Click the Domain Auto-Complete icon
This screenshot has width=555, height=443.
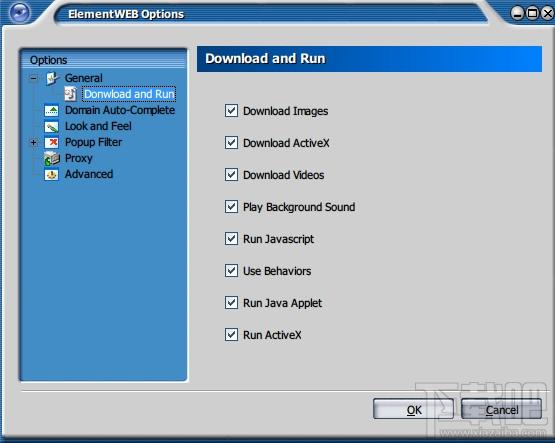[x=52, y=110]
